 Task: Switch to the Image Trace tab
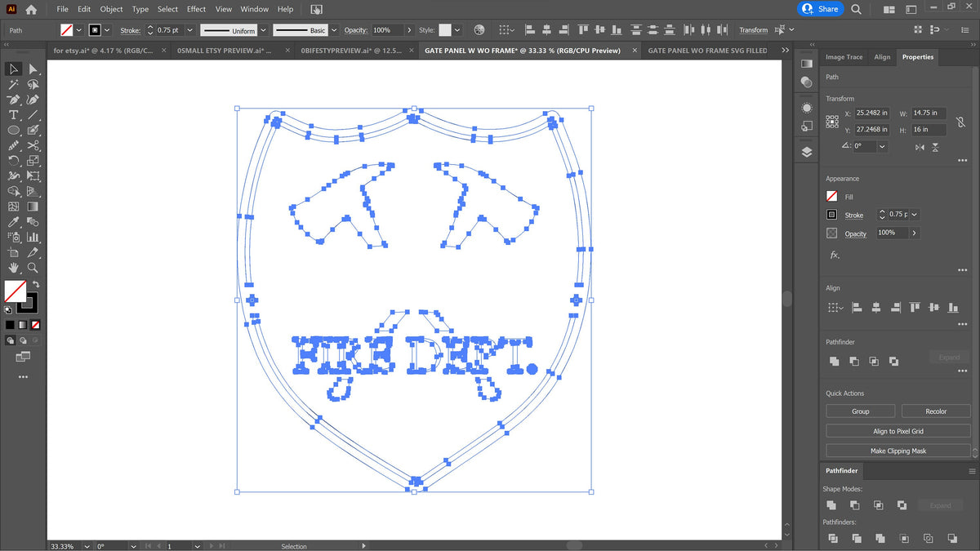pyautogui.click(x=844, y=57)
